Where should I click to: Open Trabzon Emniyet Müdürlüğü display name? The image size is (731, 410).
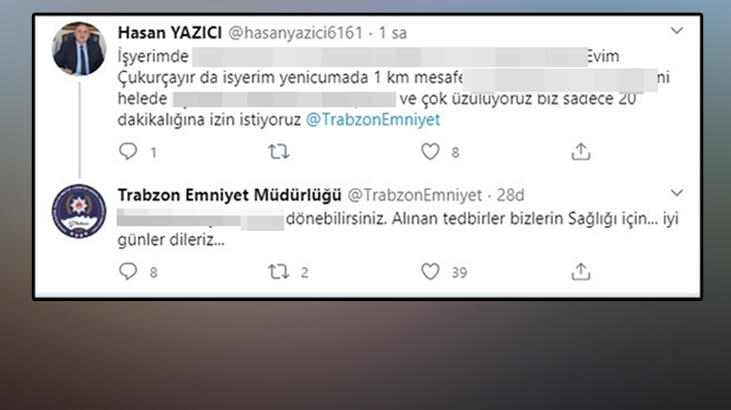pyautogui.click(x=229, y=195)
